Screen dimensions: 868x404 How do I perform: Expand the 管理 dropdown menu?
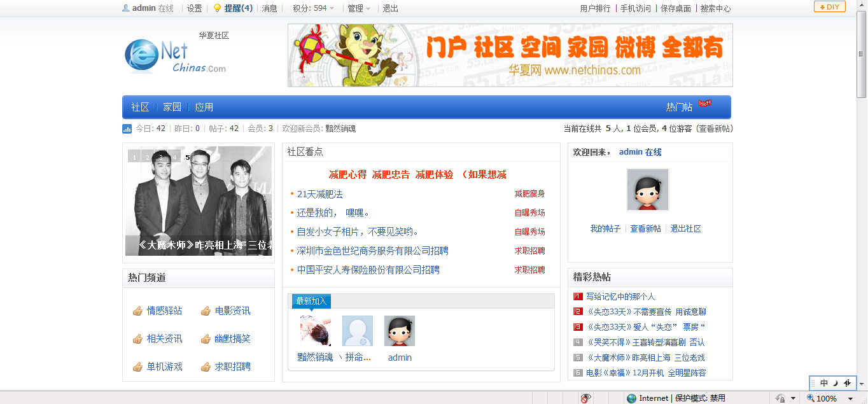[x=359, y=8]
